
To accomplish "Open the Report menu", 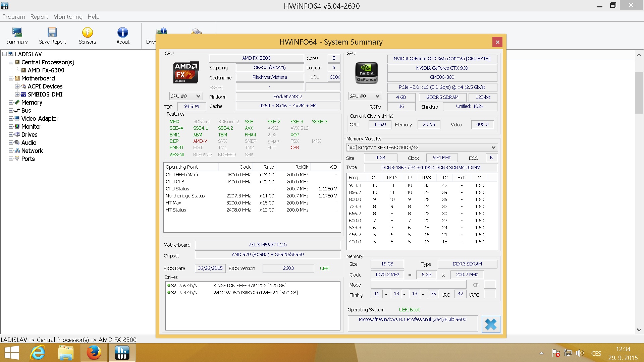I will (x=39, y=17).
